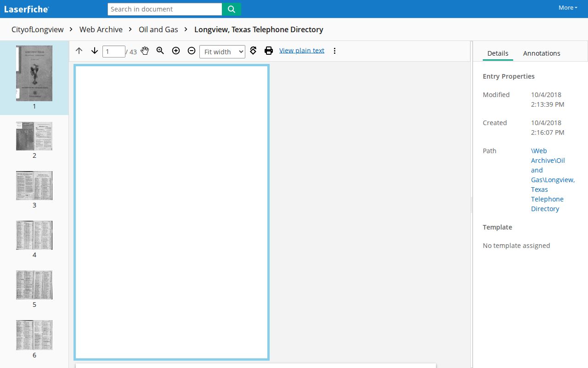Viewport: 588px width, 368px height.
Task: Activate the pan hand tool
Action: [145, 51]
